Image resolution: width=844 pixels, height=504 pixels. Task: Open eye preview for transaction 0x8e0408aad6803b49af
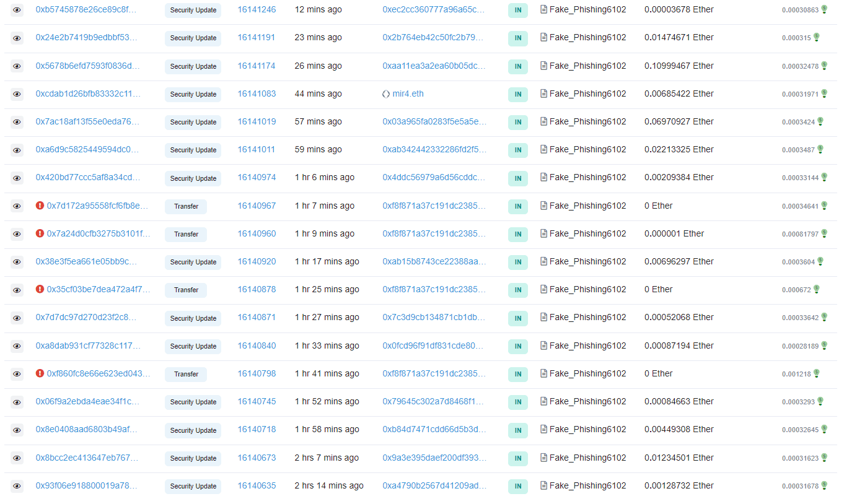coord(17,430)
